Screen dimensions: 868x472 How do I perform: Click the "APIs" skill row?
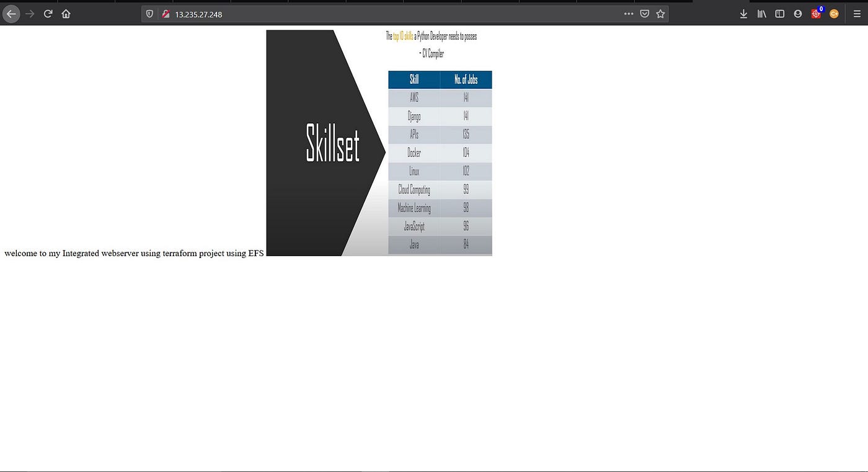click(x=440, y=135)
